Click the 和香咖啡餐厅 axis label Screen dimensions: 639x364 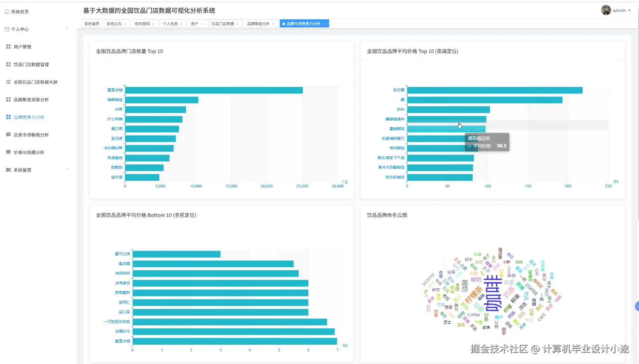point(393,138)
